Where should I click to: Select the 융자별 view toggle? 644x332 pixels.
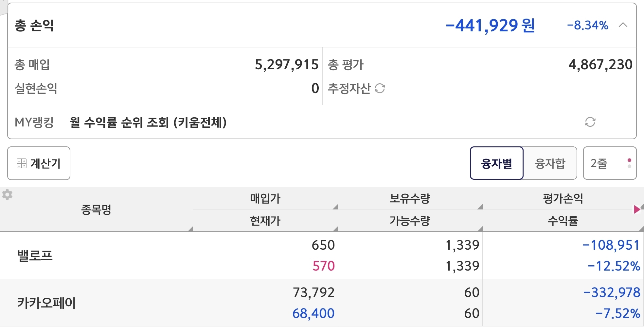[x=496, y=163]
